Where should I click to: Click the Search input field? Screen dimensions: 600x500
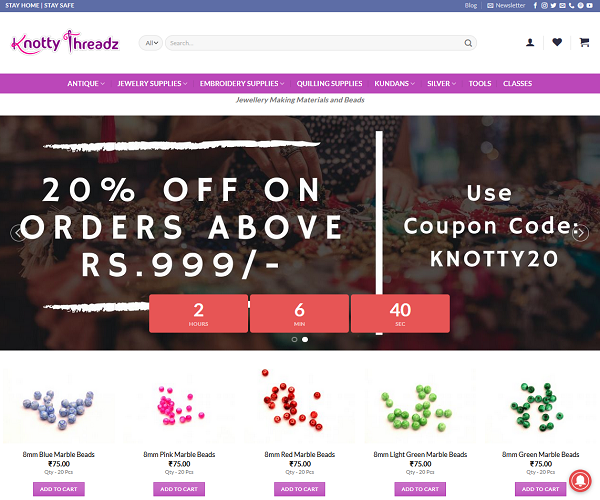[315, 43]
